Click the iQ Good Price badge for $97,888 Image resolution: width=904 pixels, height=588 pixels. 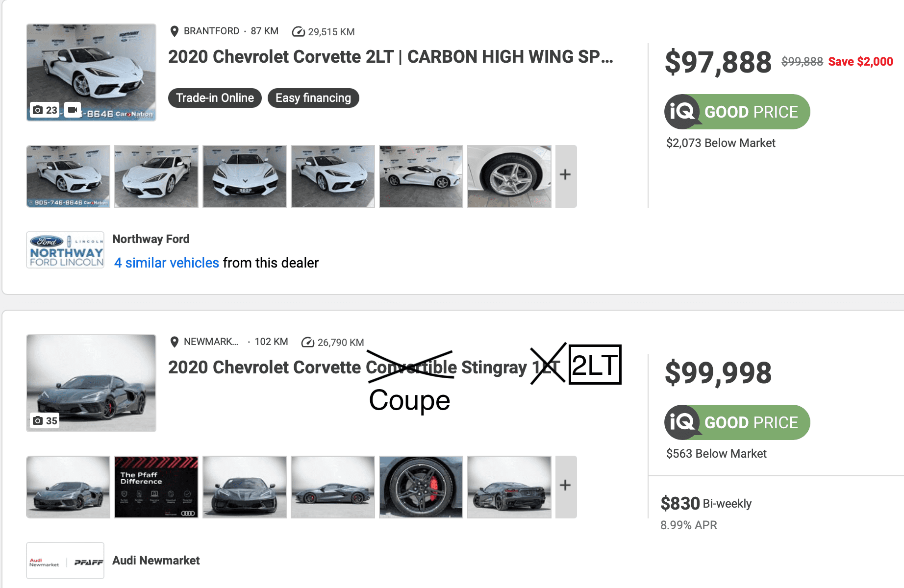click(x=737, y=112)
